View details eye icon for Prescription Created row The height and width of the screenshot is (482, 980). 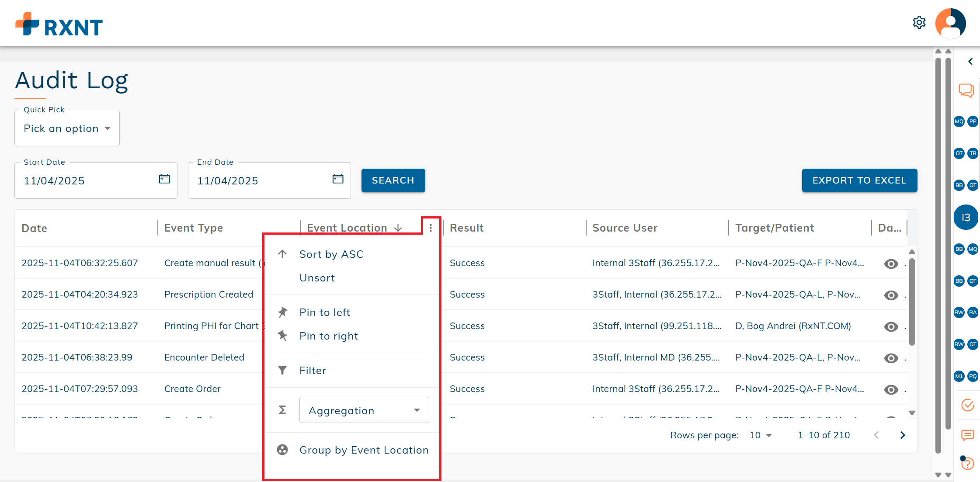click(891, 295)
